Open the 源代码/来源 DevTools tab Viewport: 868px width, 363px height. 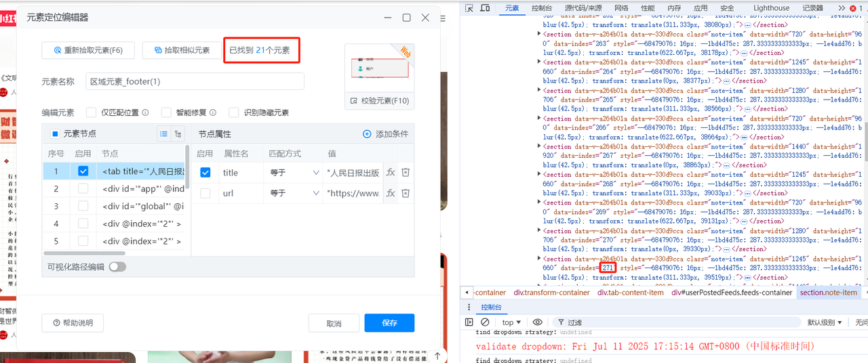point(583,8)
